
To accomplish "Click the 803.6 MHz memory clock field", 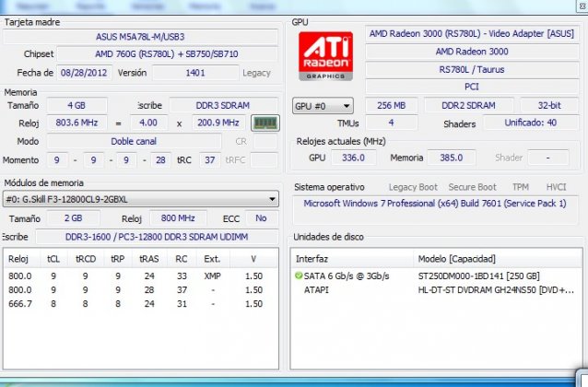I will (x=76, y=123).
